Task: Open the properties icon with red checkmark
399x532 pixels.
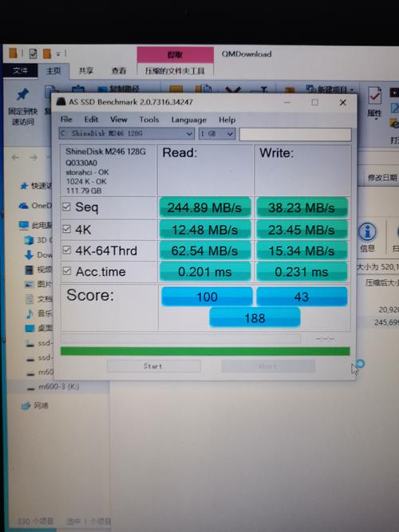Action: (x=374, y=97)
